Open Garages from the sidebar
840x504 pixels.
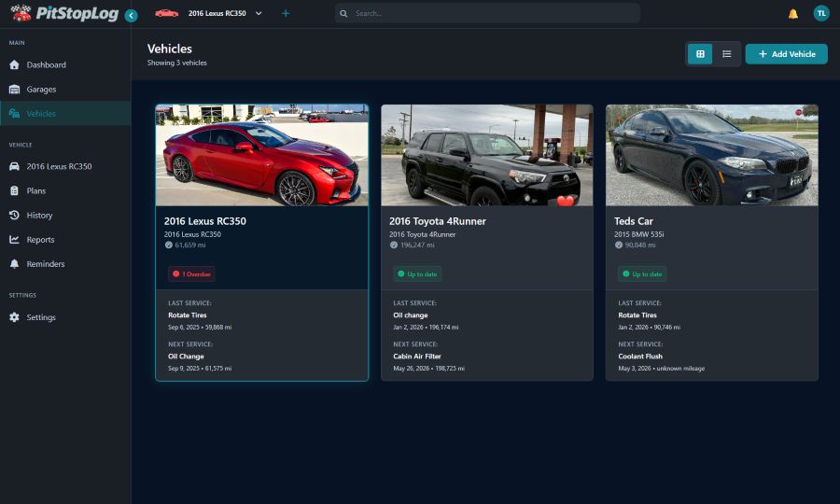tap(65, 90)
